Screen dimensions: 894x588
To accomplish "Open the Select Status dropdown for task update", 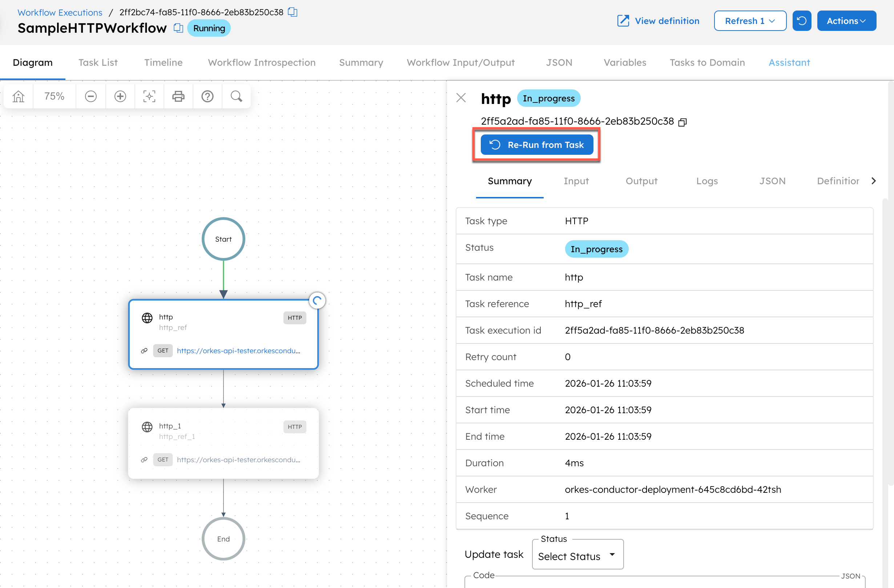I will (577, 556).
